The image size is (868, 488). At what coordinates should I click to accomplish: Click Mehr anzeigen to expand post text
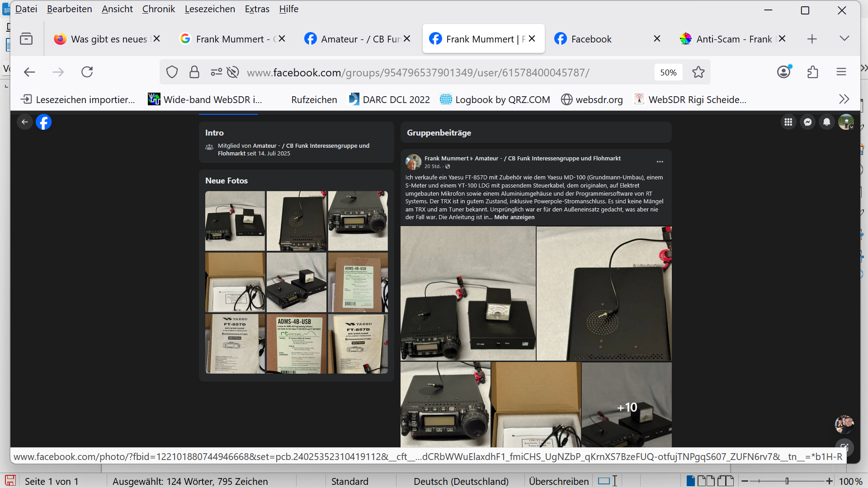click(x=514, y=217)
